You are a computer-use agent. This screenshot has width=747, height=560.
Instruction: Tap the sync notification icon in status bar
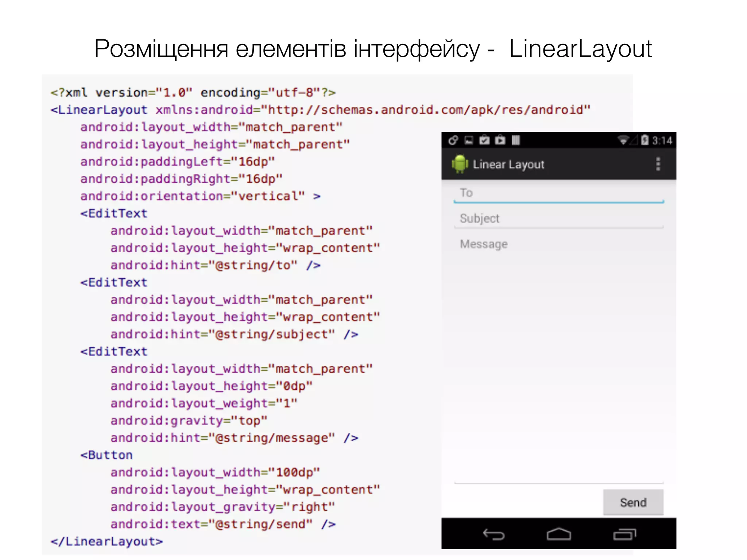tap(453, 140)
